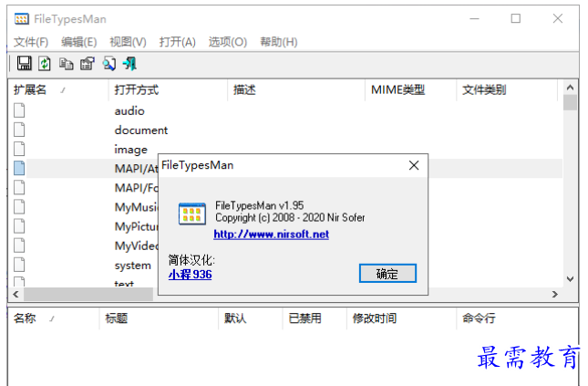Sort lower pane by 修改时间 column
This screenshot has width=588, height=386.
click(402, 318)
